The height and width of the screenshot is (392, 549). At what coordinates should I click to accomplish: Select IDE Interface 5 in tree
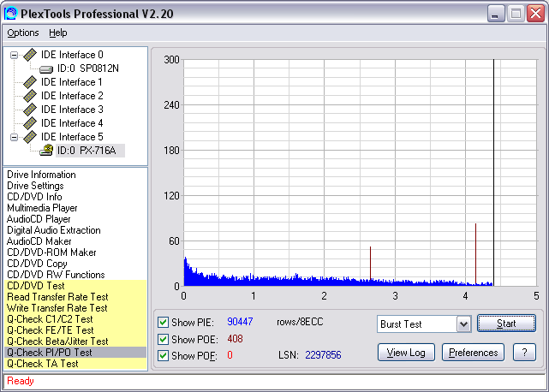[x=72, y=136]
